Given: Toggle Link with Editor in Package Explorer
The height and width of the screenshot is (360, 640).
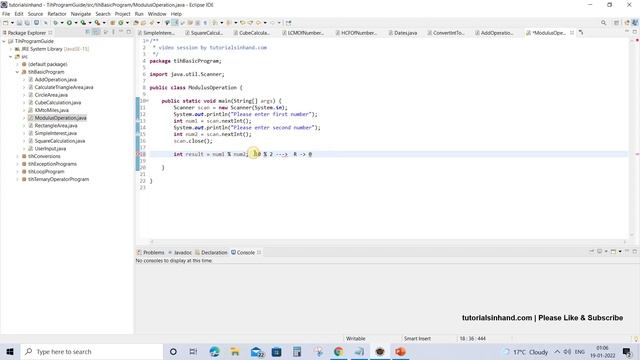Looking at the screenshot, I should coord(96,32).
